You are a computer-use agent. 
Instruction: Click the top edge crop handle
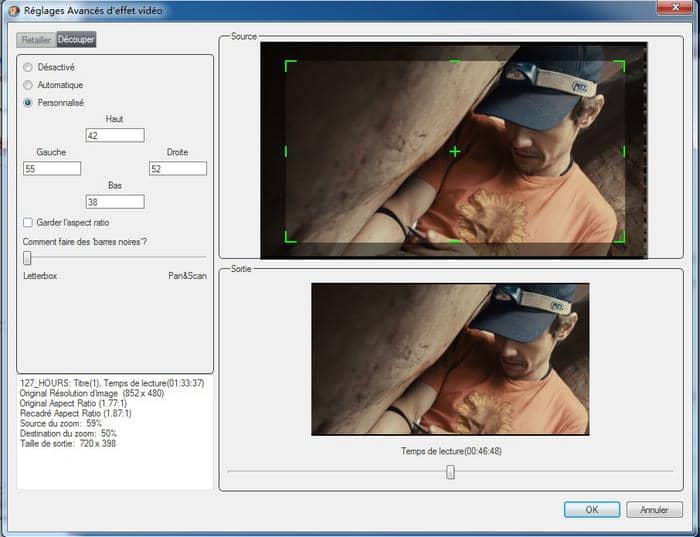pyautogui.click(x=455, y=61)
